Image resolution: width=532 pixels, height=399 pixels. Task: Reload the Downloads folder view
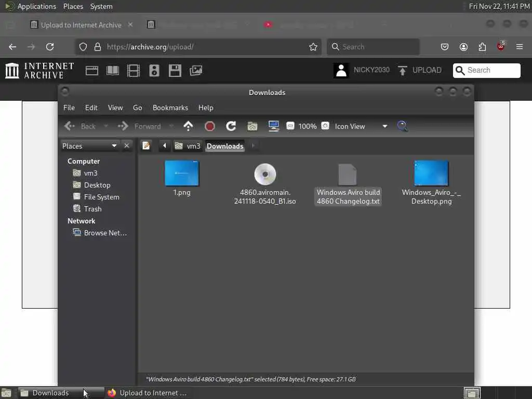pos(231,126)
